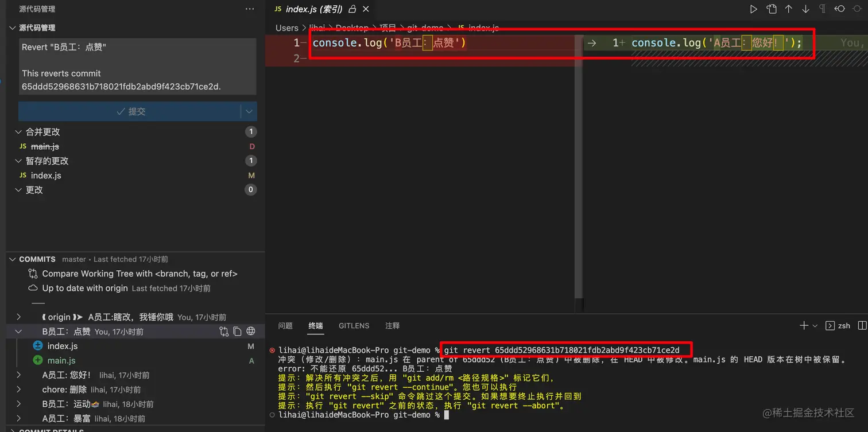Open the dropdown beside the 提交 button

(x=249, y=111)
